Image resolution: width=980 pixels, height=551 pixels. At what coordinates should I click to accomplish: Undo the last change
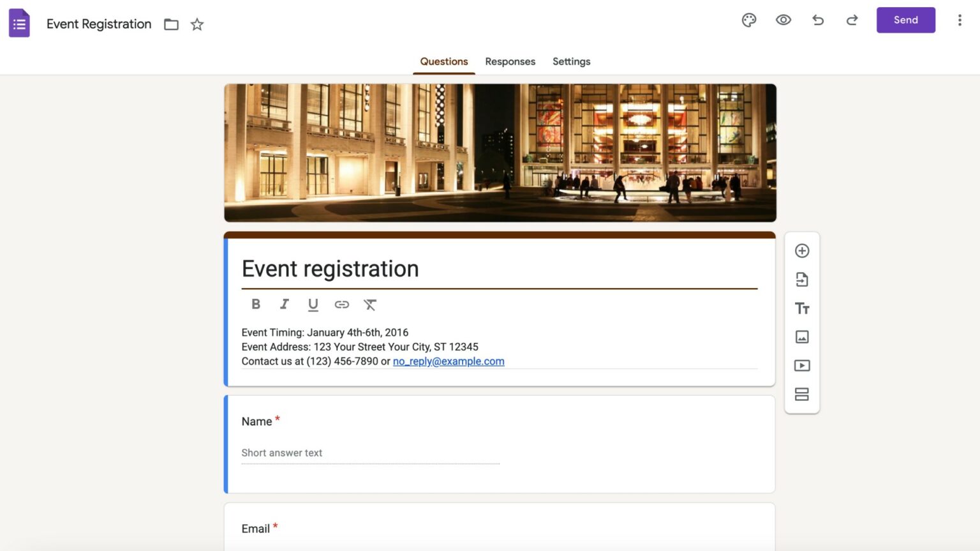tap(817, 20)
